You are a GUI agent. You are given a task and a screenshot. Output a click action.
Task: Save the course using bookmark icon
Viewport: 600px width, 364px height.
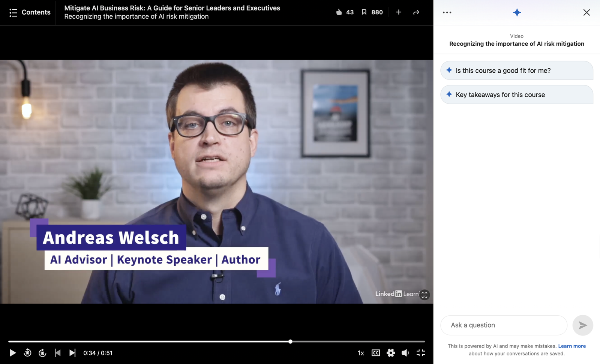click(x=364, y=12)
